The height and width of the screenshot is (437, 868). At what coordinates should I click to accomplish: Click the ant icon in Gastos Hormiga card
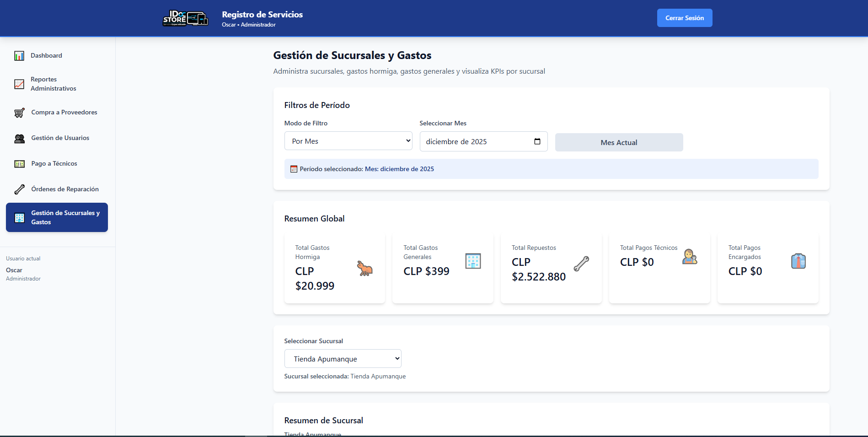364,268
